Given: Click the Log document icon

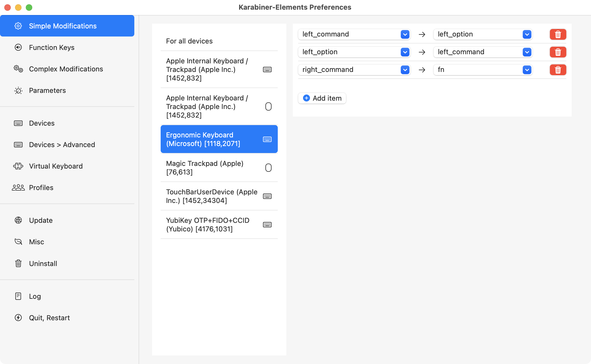Looking at the screenshot, I should coord(18,296).
